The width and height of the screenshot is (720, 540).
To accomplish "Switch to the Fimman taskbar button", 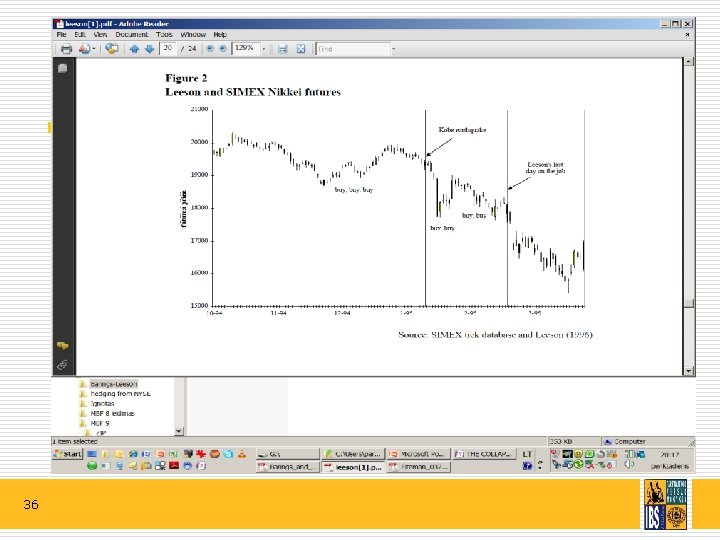I will 418,467.
